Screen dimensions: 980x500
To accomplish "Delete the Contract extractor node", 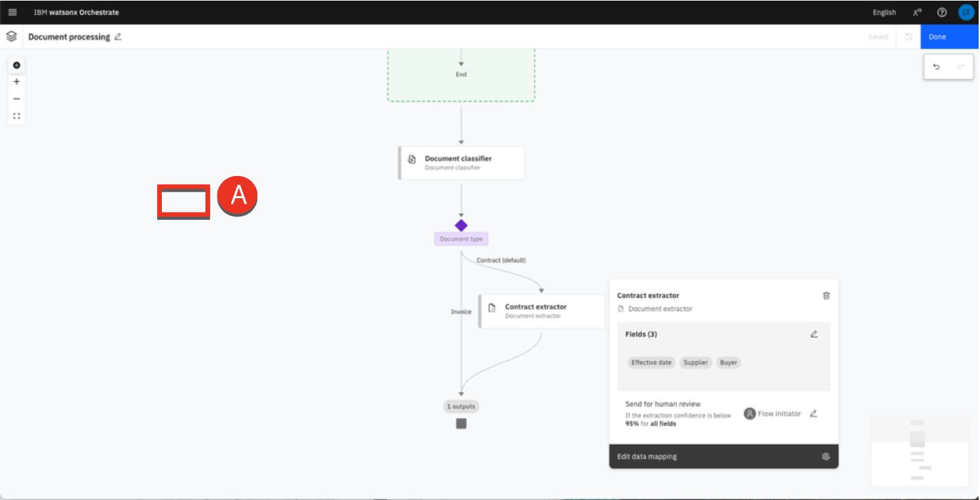I will (x=826, y=296).
